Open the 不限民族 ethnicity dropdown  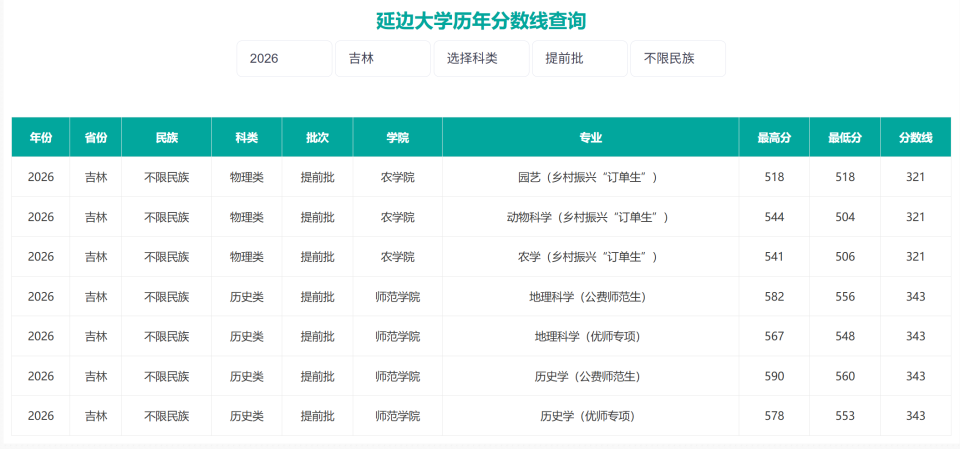click(678, 59)
